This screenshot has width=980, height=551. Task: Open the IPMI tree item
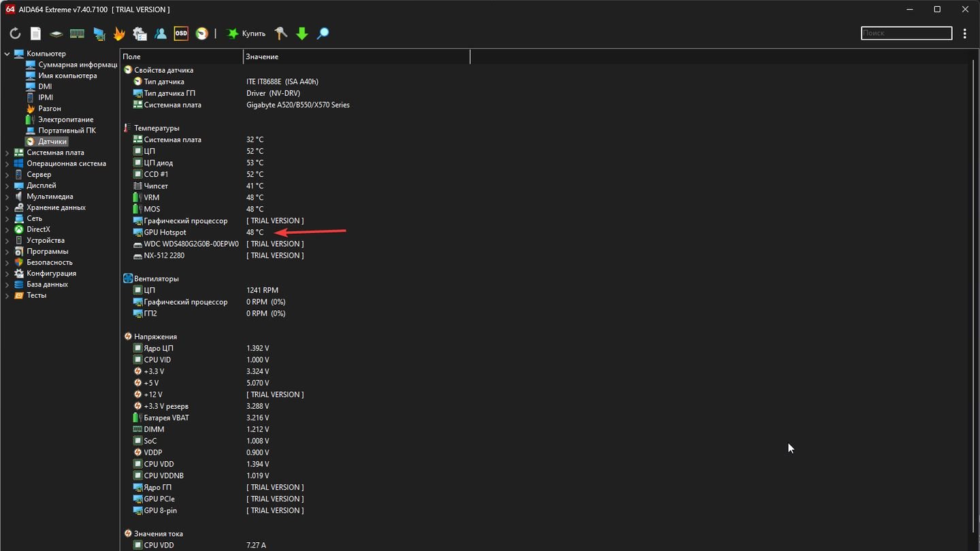39,97
